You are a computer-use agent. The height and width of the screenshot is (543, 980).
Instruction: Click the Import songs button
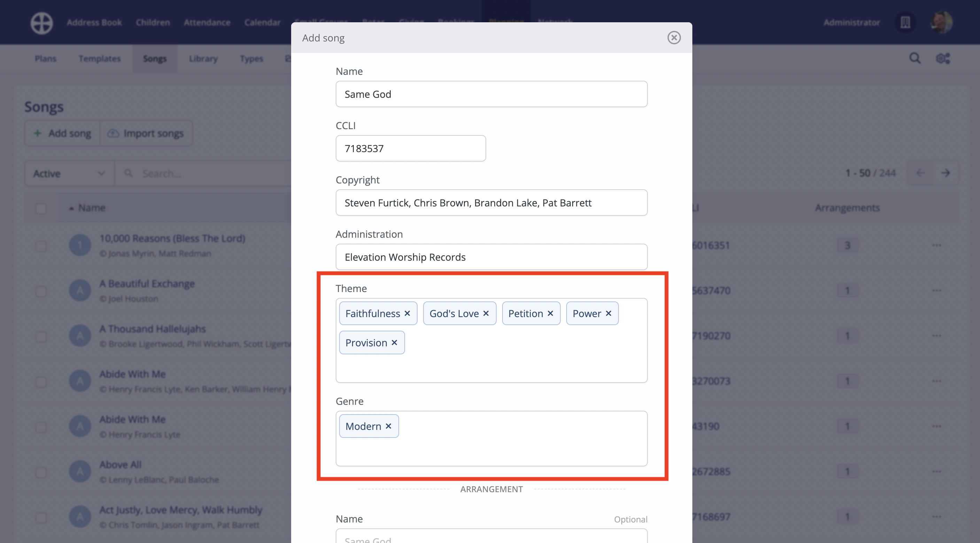[146, 133]
